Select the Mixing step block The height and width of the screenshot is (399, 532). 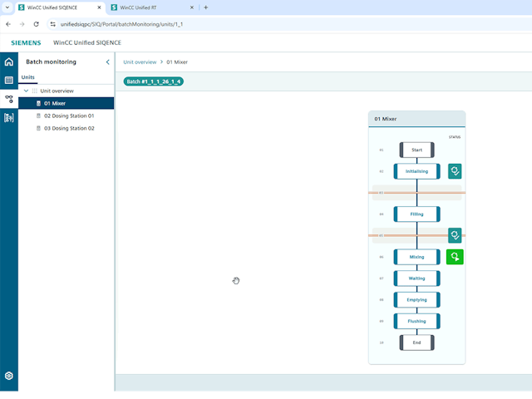coord(416,257)
